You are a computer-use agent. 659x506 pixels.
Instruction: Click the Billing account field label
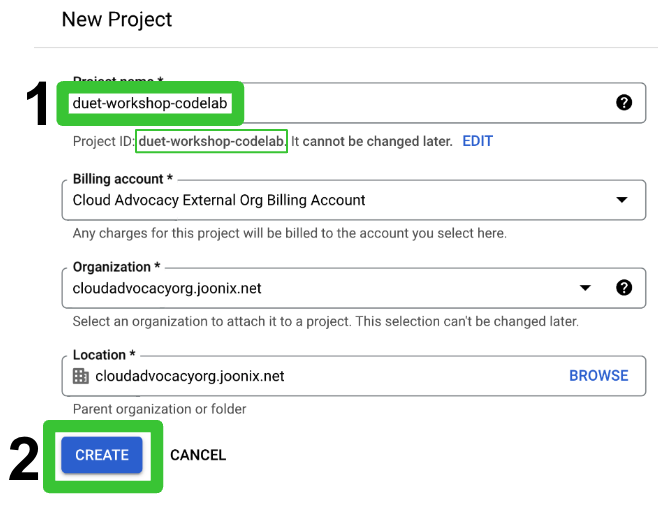[x=117, y=179]
